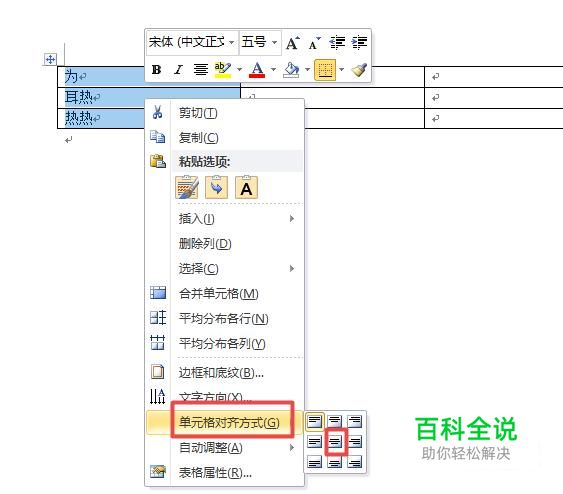Open borders dropdown arrow
Viewport: 563px width, 494px height.
(x=341, y=69)
